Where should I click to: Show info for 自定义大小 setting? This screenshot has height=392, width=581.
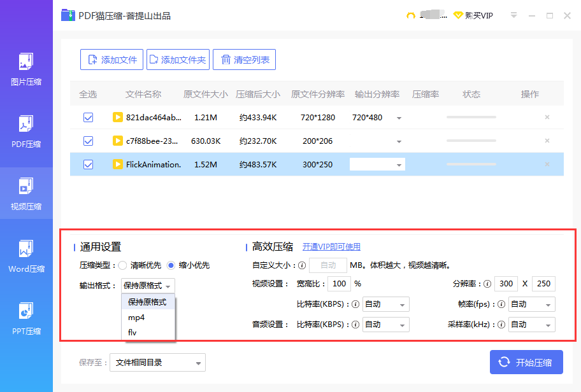pos(302,265)
